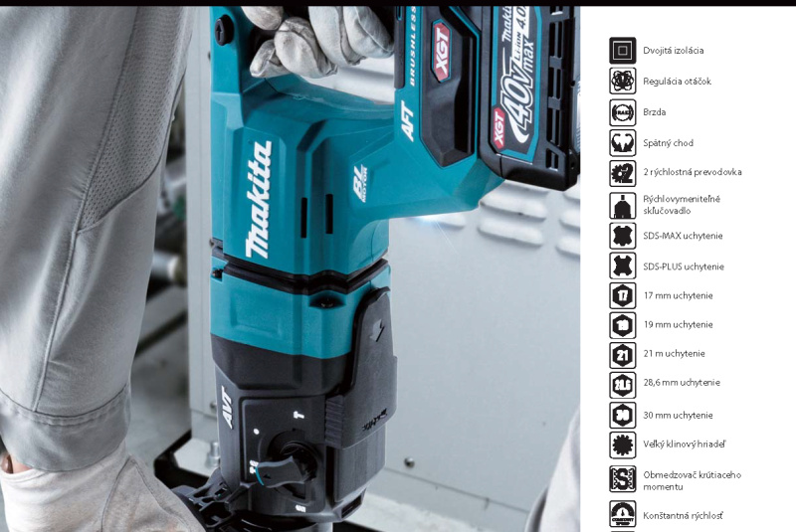The image size is (796, 532).
Task: Click the Konštantná rýchlosť icon
Action: pos(623,514)
